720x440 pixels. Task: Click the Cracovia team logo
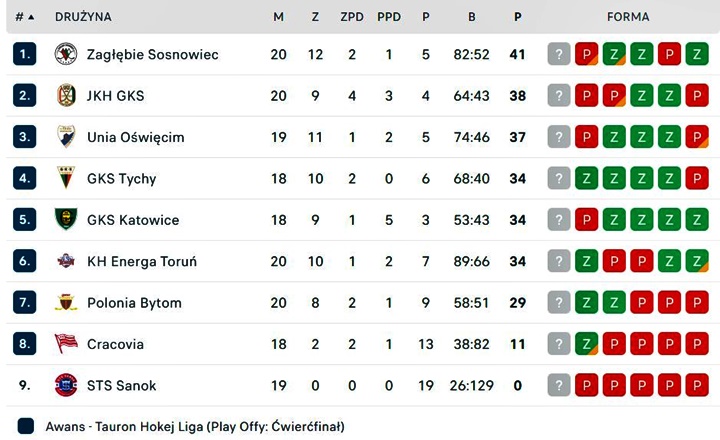point(66,344)
